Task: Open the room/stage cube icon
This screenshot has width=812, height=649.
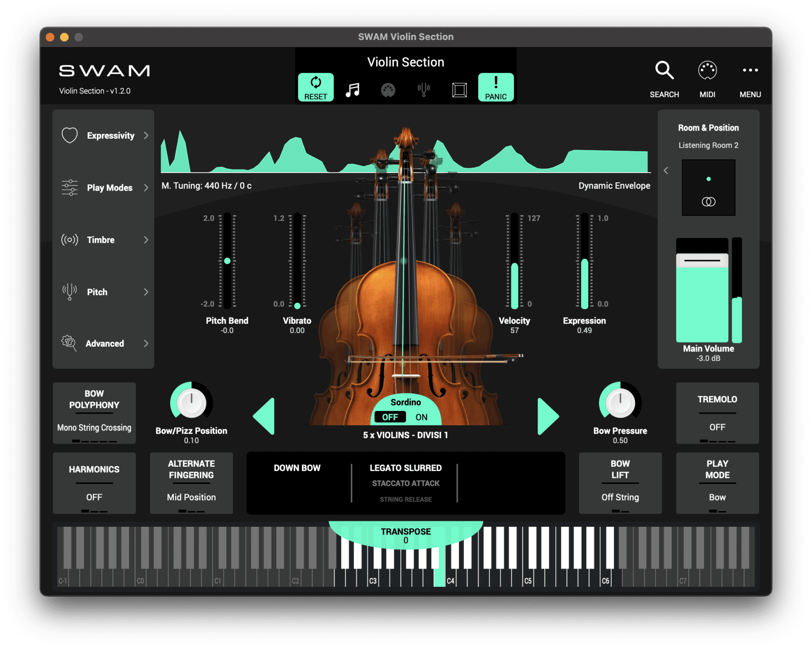Action: [459, 89]
